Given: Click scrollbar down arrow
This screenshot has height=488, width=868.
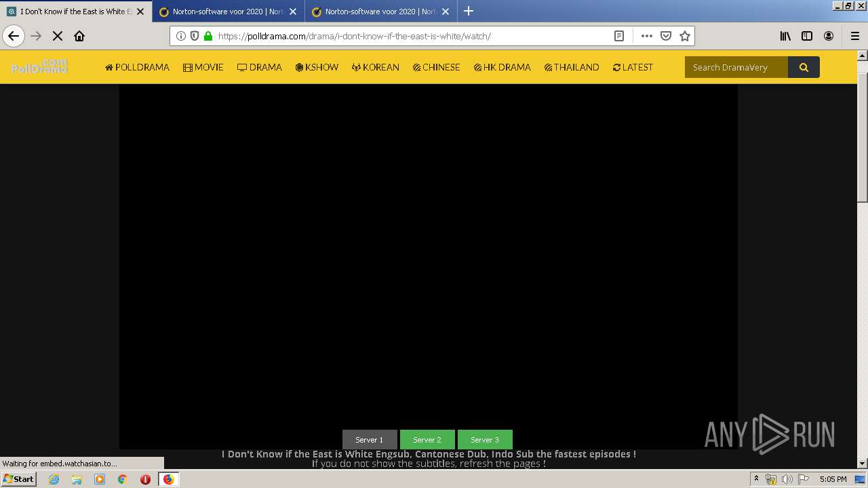Looking at the screenshot, I should (x=863, y=464).
